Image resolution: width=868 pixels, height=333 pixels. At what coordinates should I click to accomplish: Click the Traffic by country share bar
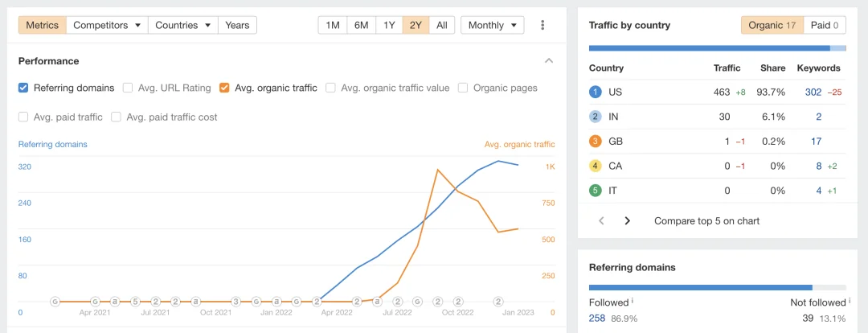point(718,48)
